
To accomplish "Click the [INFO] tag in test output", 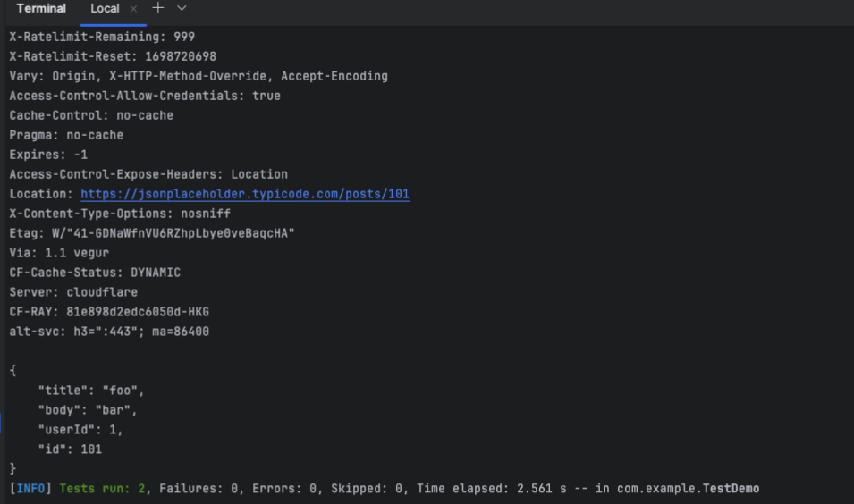I will click(31, 489).
